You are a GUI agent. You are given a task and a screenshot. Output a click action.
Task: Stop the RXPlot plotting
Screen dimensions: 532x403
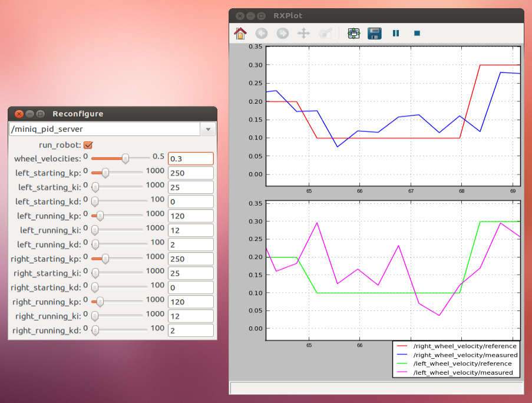point(417,34)
